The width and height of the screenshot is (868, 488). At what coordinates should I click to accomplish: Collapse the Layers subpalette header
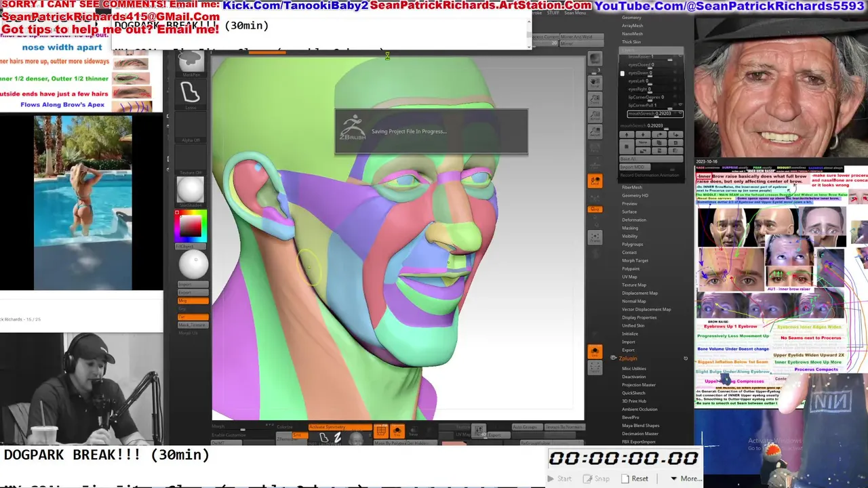click(651, 49)
